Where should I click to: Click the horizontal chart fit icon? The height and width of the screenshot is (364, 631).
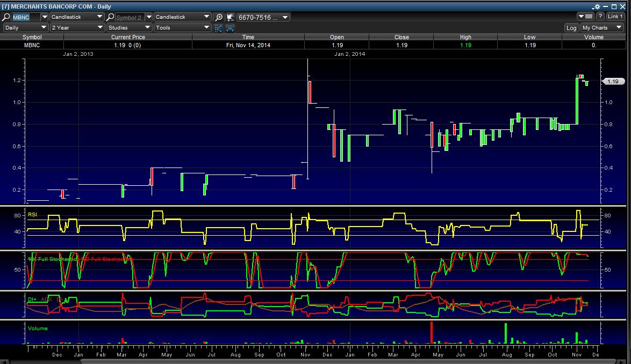coord(230,28)
